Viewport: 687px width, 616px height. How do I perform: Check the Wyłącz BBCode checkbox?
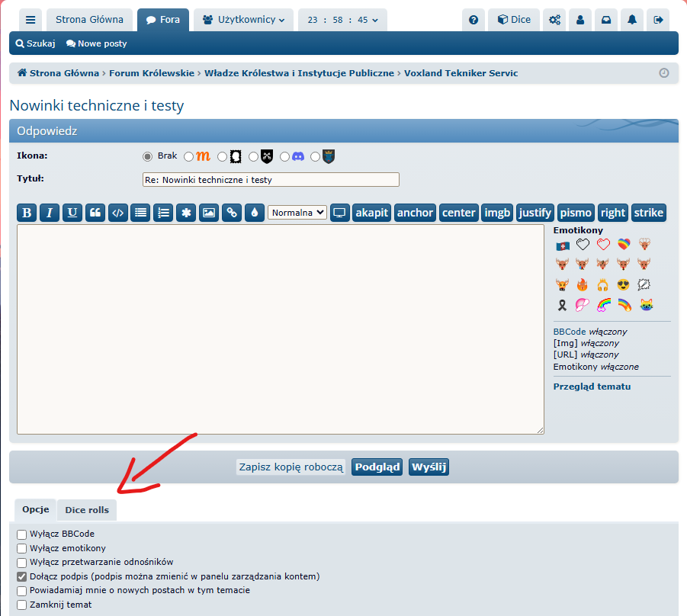[22, 534]
